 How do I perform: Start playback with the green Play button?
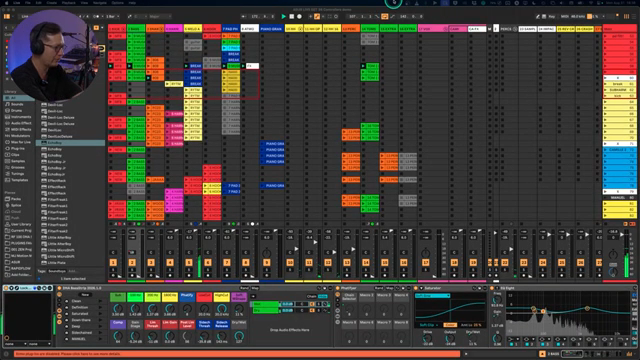pos(283,16)
